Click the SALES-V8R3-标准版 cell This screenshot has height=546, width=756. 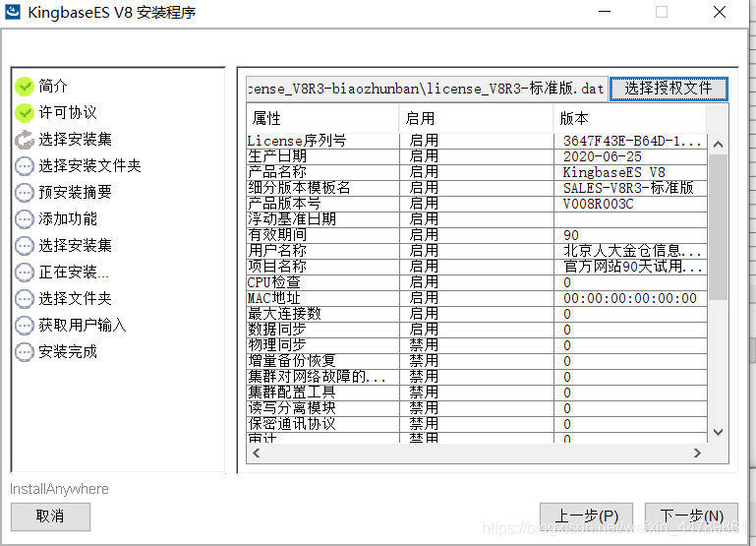(x=630, y=188)
